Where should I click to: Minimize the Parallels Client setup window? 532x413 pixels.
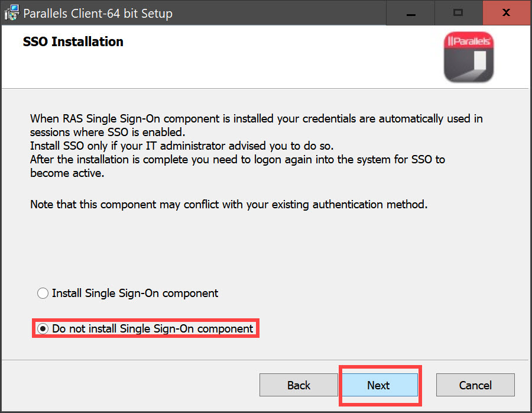coord(411,12)
